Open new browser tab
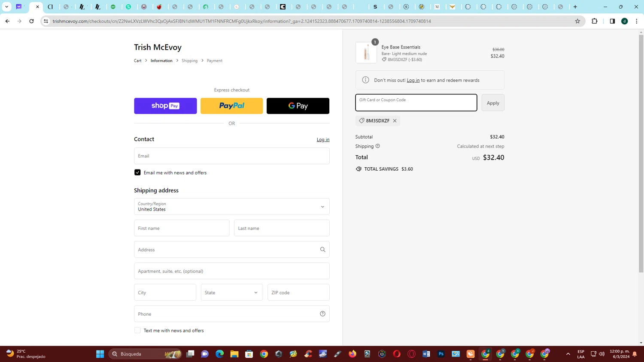The height and width of the screenshot is (362, 644). 575,7
